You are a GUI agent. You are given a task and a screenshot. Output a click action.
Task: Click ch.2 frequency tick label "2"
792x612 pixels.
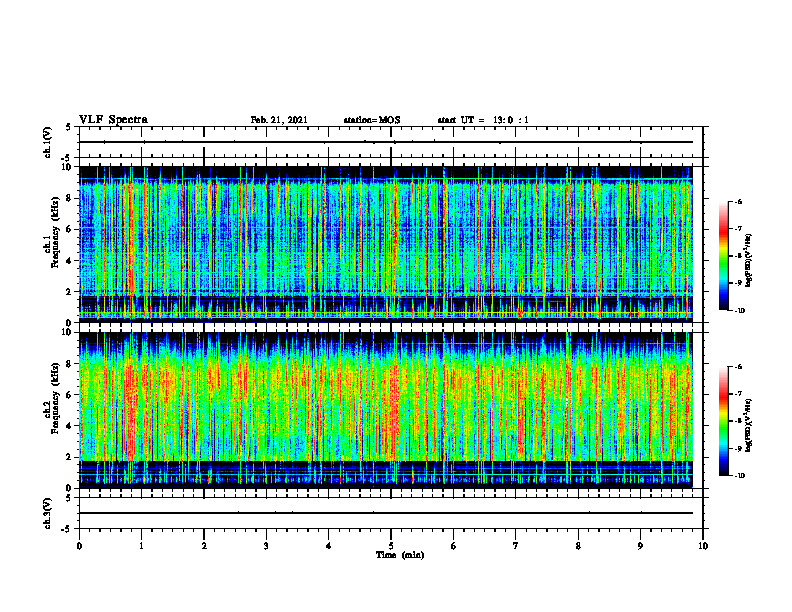[69, 458]
